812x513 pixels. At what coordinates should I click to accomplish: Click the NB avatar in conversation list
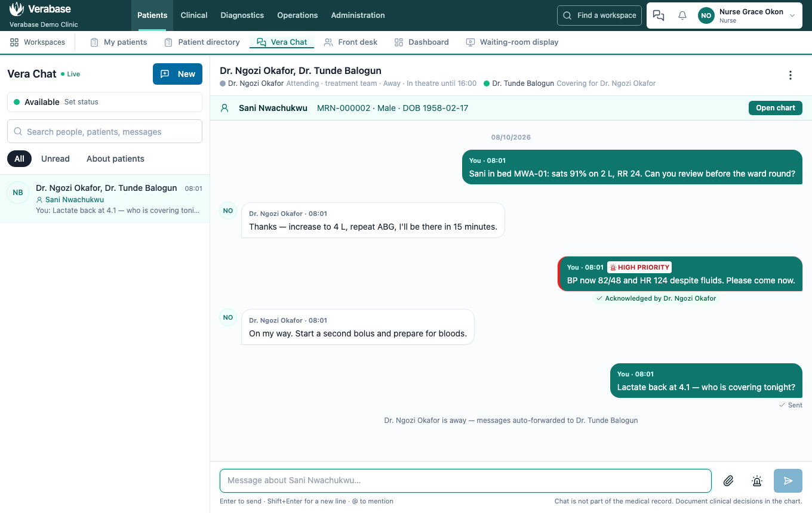(x=18, y=193)
